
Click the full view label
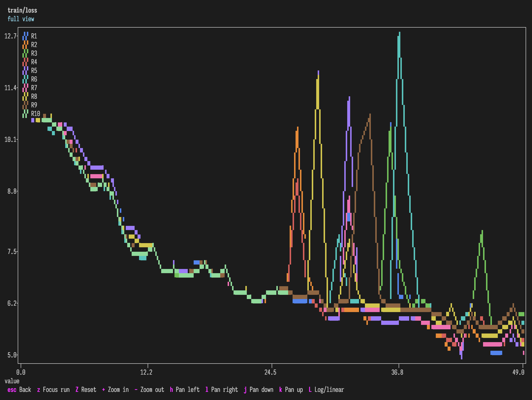(21, 19)
